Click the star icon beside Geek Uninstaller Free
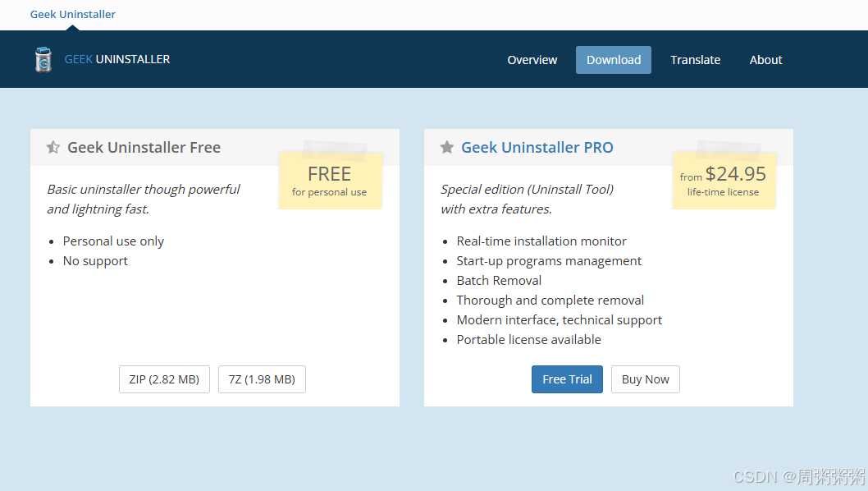The image size is (868, 491). click(53, 148)
